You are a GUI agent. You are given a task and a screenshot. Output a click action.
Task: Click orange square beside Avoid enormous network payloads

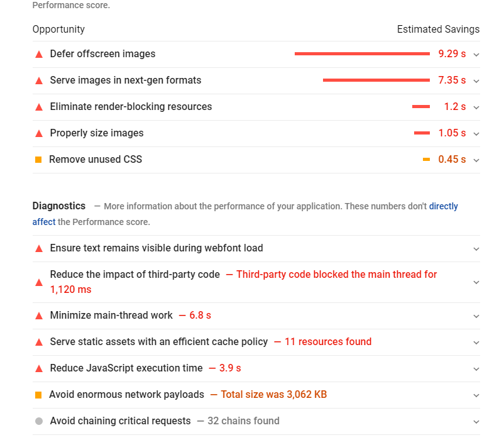(x=38, y=395)
